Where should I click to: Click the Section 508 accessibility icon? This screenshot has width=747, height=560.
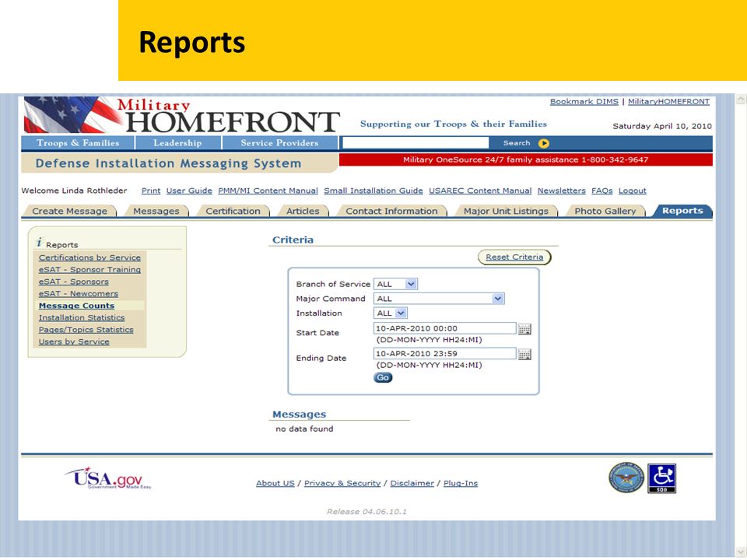tap(661, 478)
